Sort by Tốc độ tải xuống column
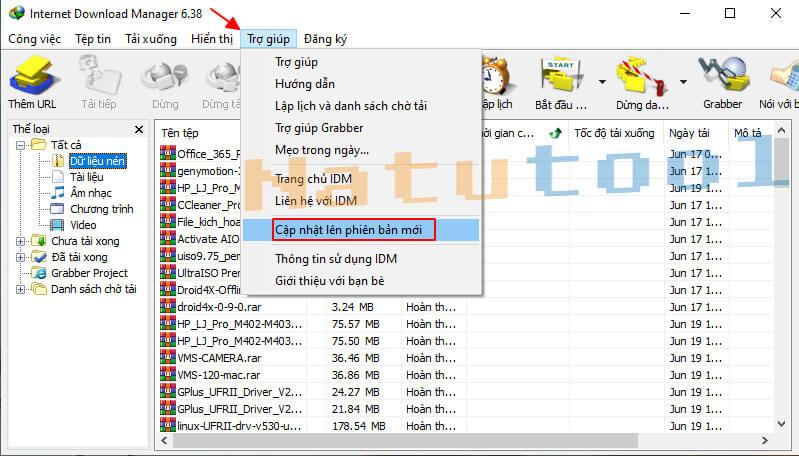The image size is (799, 456). click(x=616, y=133)
